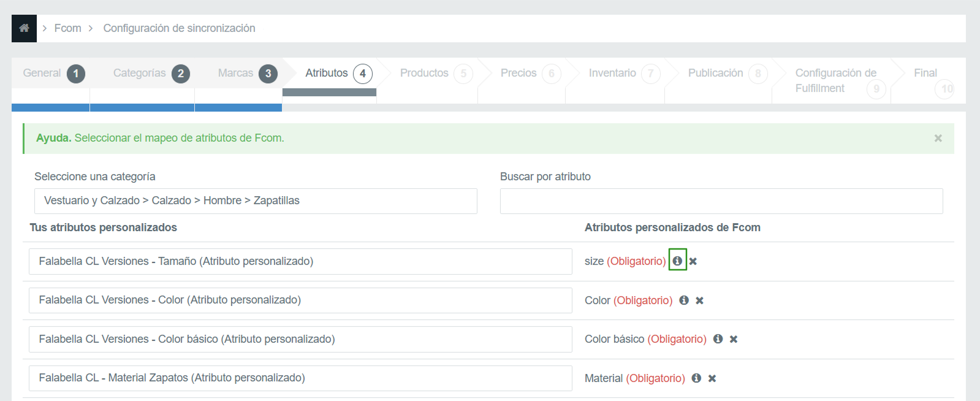Remove the Material attribute mapping
Screen dimensions: 980x401
(712, 378)
